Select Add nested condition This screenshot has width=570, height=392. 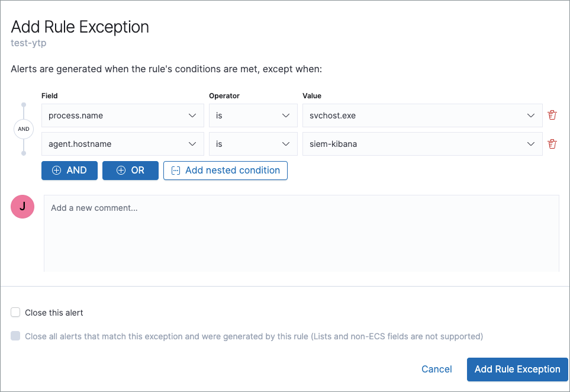pyautogui.click(x=226, y=170)
